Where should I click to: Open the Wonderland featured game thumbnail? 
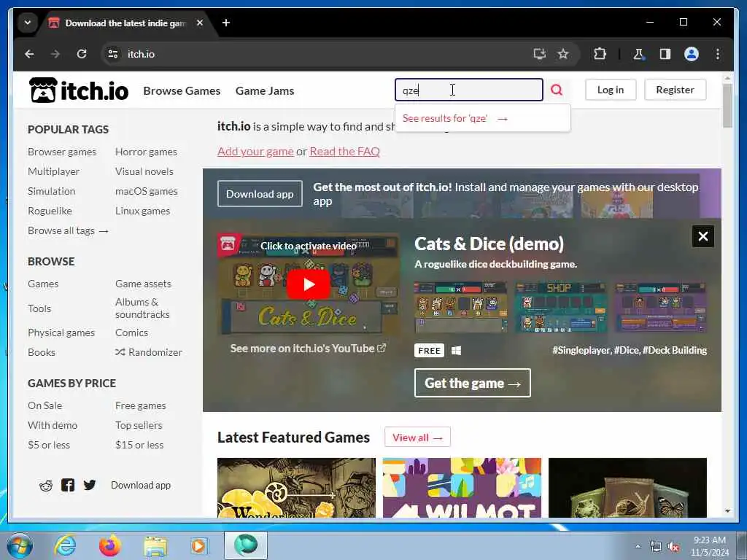pyautogui.click(x=296, y=488)
